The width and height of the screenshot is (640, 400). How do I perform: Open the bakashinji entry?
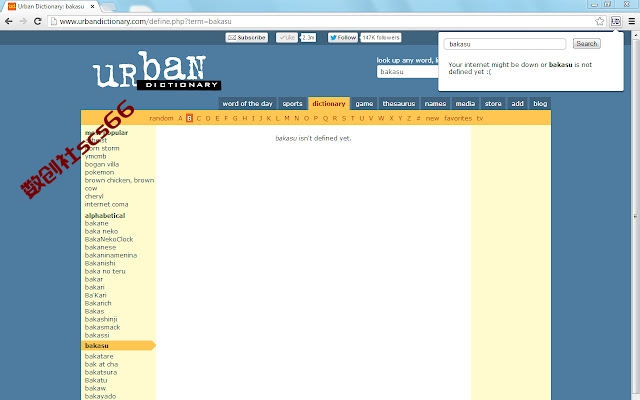(101, 319)
